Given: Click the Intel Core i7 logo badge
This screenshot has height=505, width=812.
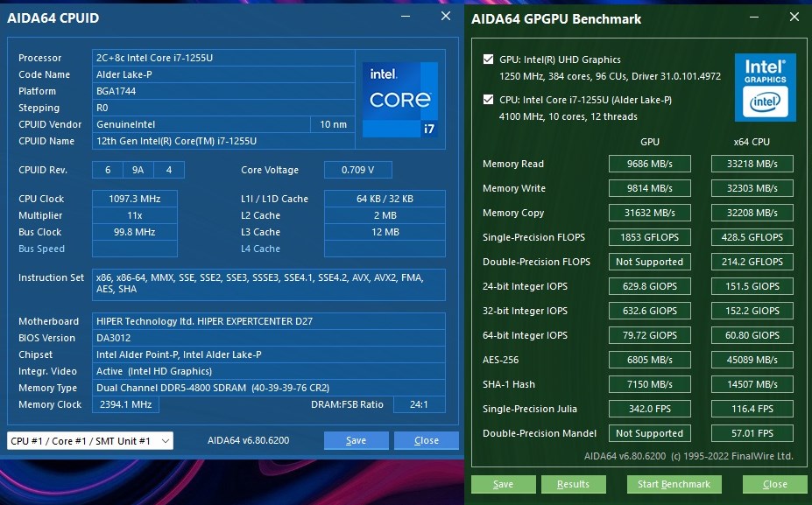Looking at the screenshot, I should point(400,100).
